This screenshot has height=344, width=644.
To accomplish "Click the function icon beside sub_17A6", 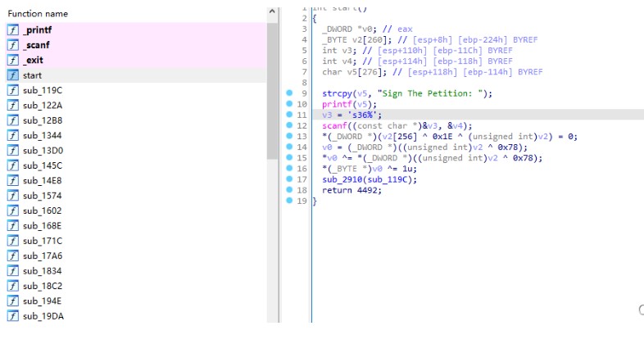I will click(13, 256).
